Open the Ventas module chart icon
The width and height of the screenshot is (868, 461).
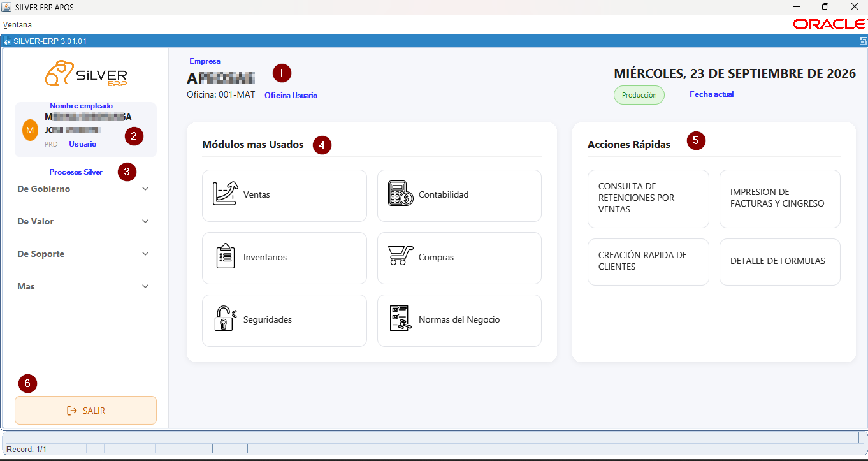point(224,194)
